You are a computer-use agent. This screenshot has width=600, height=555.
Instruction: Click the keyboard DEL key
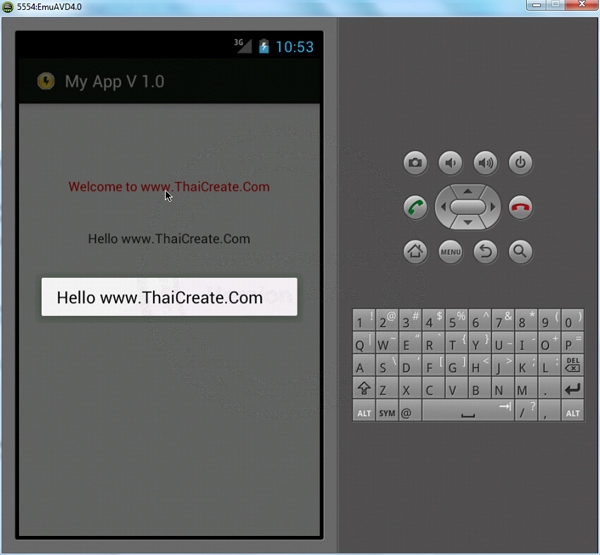[x=572, y=365]
